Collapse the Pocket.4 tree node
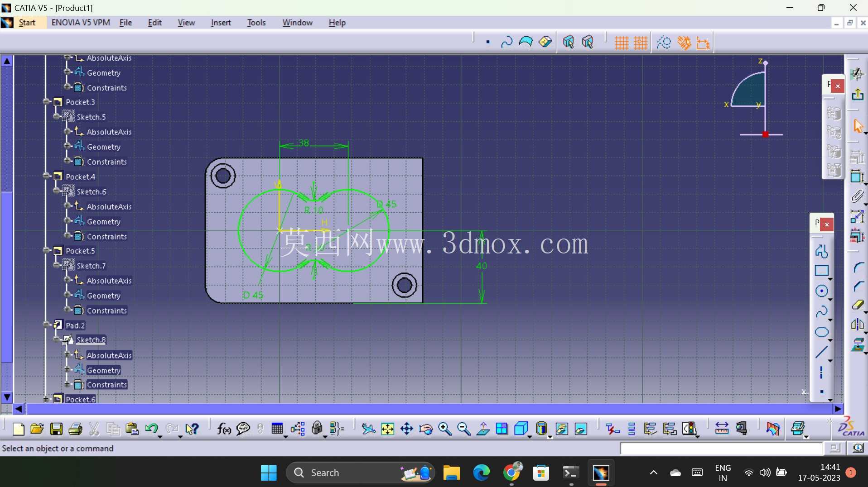 pos(46,176)
